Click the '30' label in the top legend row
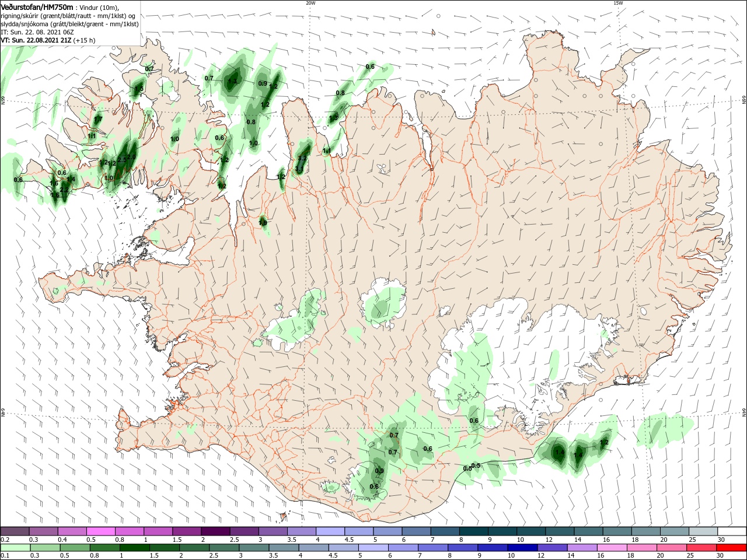747x560 pixels. (721, 540)
